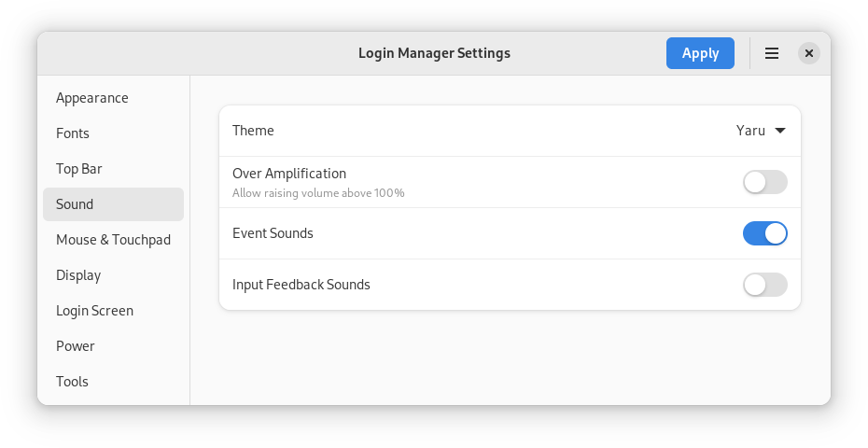Switch to the Top Bar page
The height and width of the screenshot is (448, 868).
click(79, 169)
